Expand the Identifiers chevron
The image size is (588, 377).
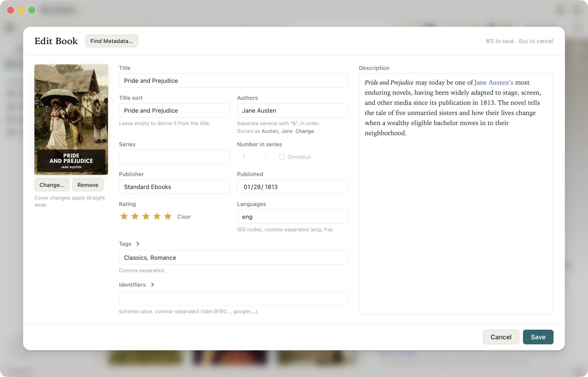[x=152, y=284]
